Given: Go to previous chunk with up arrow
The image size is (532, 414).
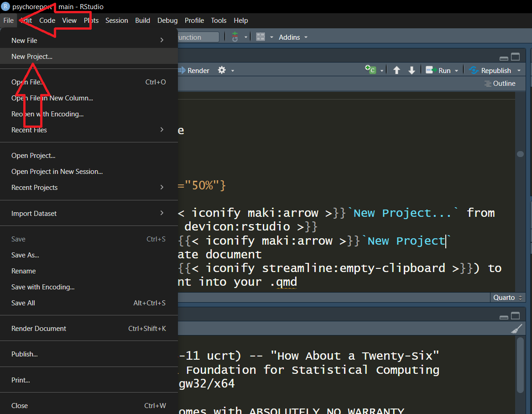Looking at the screenshot, I should coord(396,70).
